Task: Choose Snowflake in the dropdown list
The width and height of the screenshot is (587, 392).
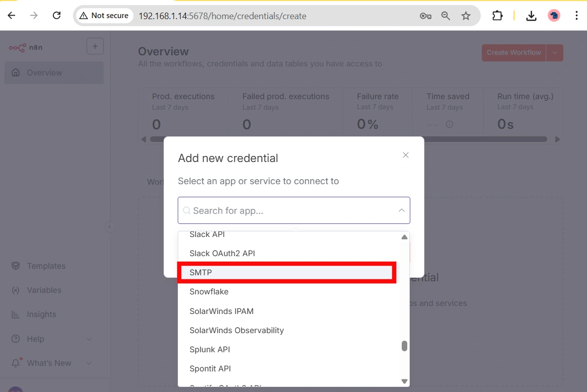Action: 209,292
